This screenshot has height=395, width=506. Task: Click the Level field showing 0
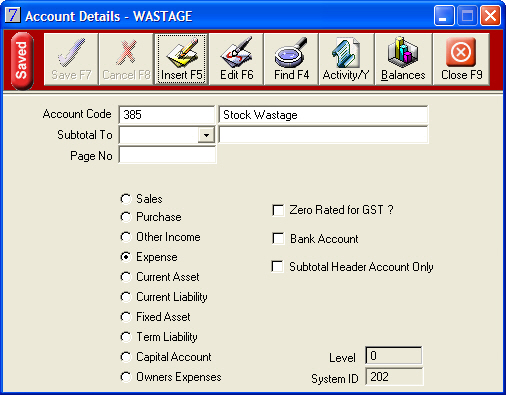(393, 356)
